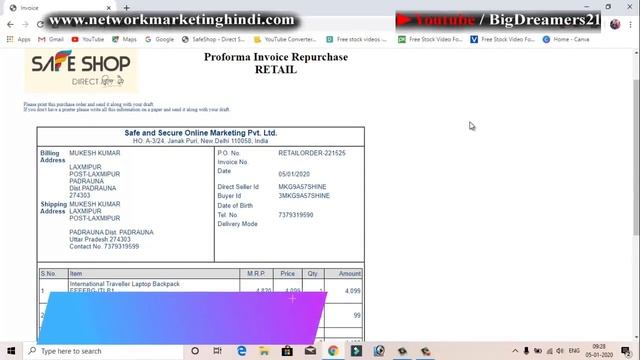The width and height of the screenshot is (640, 360).
Task: Select the invoice date 05/01/2020
Action: (294, 174)
